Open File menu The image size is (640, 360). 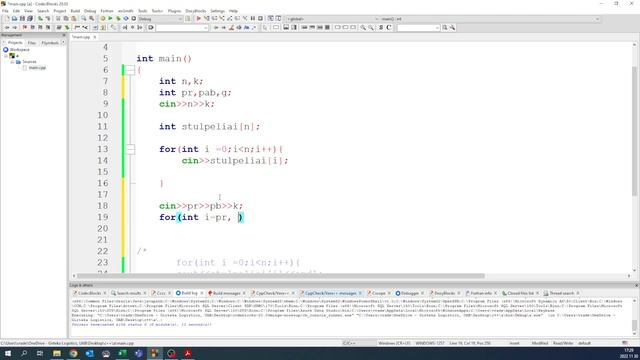(5, 11)
